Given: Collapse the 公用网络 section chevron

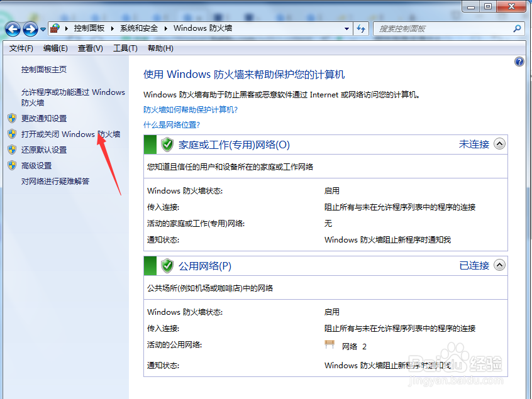Looking at the screenshot, I should pos(499,265).
